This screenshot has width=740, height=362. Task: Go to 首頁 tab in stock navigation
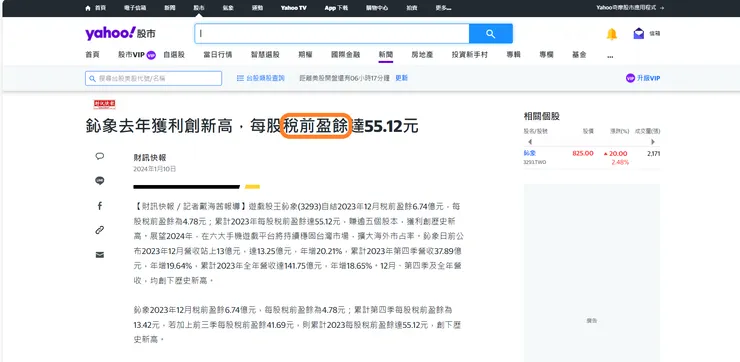(x=92, y=55)
